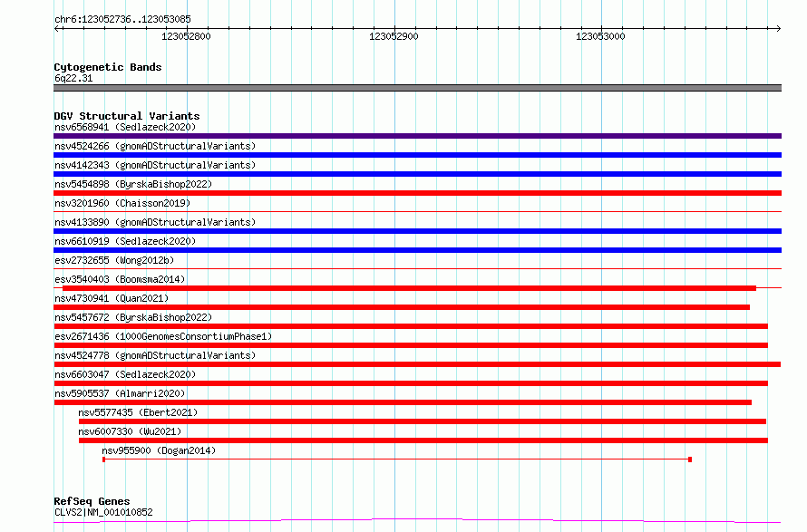Viewport: 807px width, 532px height.
Task: Click the nsv5454898 (ByrskaBishop2022) label
Action: point(133,184)
